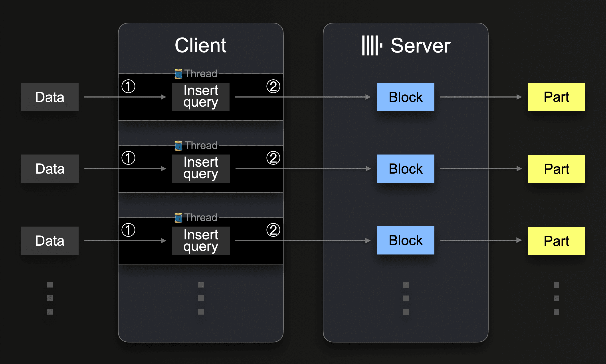
Task: Select the top Insert query box
Action: point(201,97)
